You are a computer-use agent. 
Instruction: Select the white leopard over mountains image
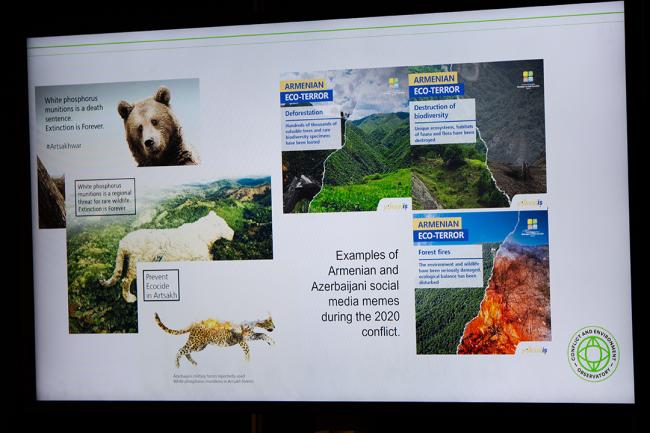coord(170,254)
